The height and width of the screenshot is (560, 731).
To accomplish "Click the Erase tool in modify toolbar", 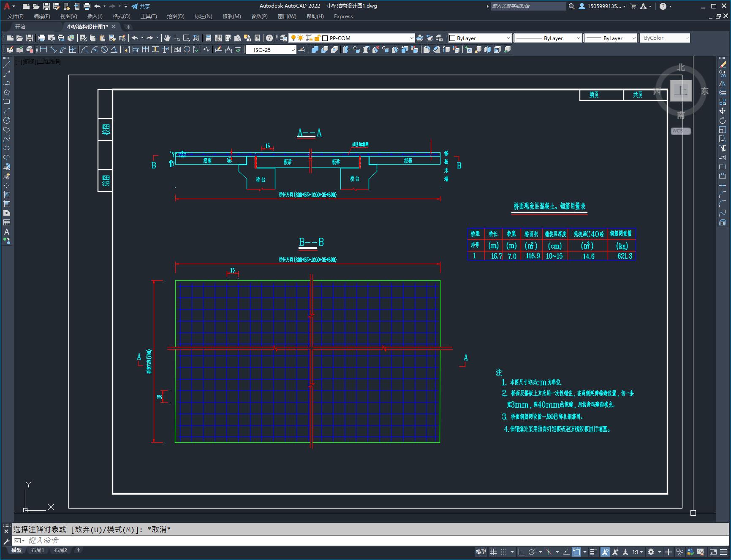I will tap(723, 65).
